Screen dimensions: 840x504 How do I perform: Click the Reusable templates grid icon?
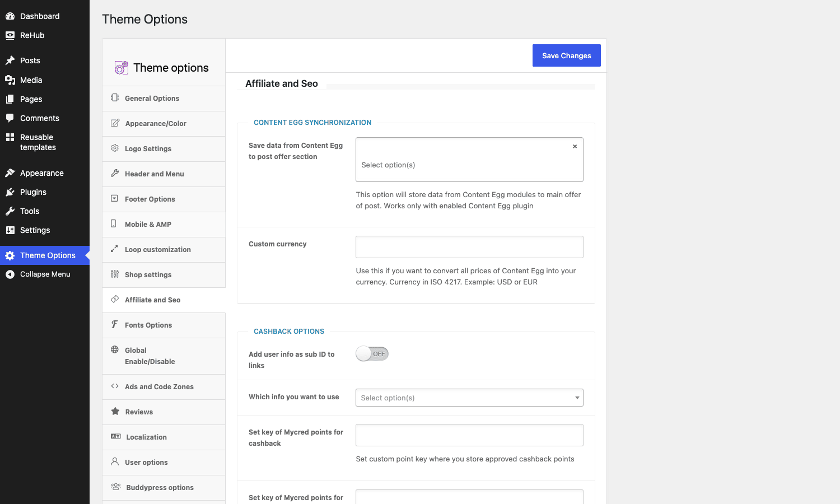click(10, 137)
